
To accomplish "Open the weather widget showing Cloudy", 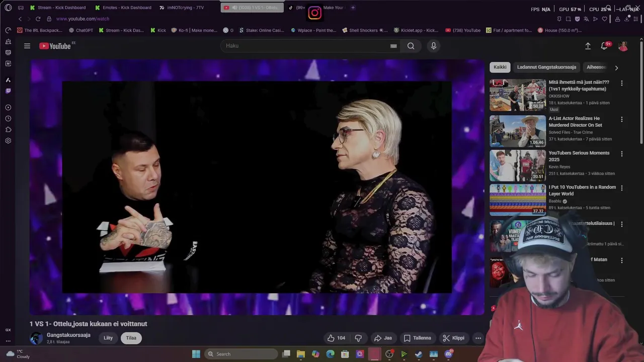I will [x=18, y=354].
